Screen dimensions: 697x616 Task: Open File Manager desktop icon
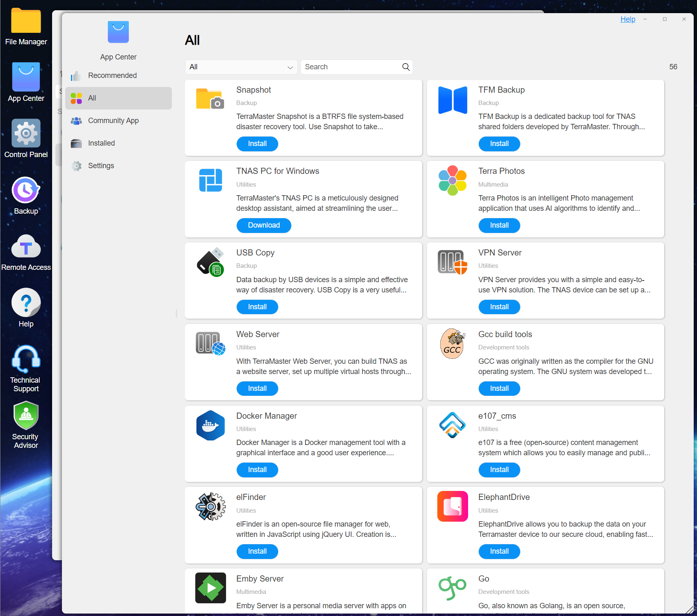click(x=26, y=27)
